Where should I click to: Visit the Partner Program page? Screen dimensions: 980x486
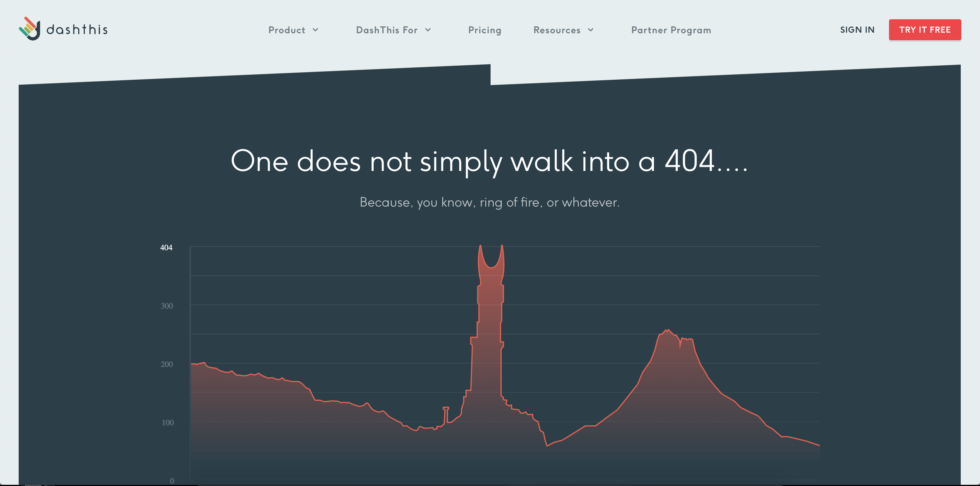click(x=671, y=30)
